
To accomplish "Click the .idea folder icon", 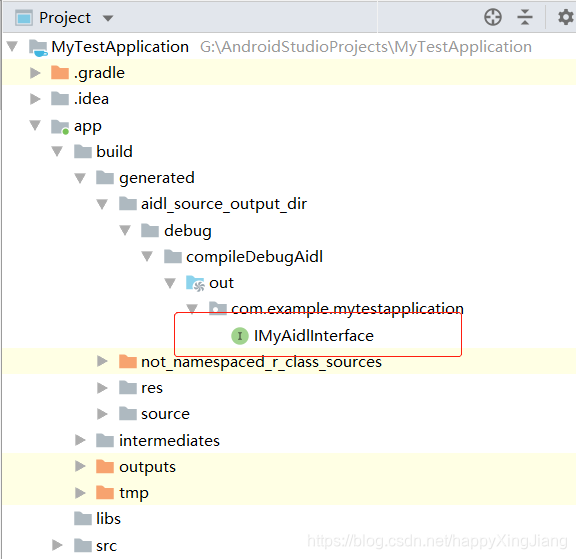I will click(60, 98).
